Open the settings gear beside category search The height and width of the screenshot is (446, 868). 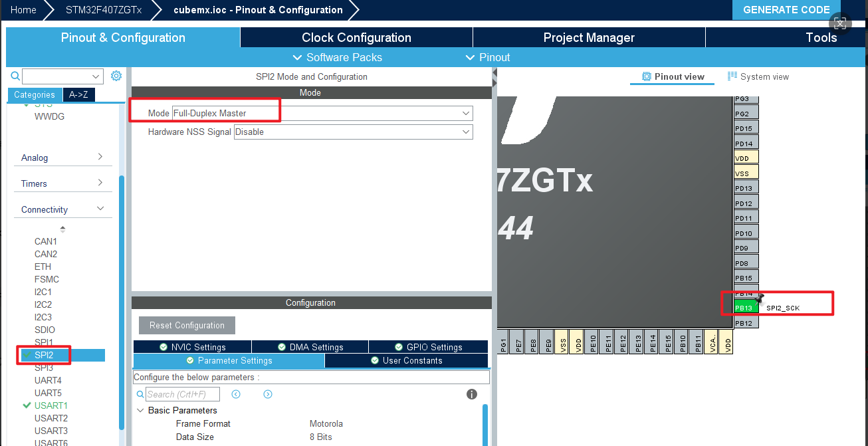point(116,76)
